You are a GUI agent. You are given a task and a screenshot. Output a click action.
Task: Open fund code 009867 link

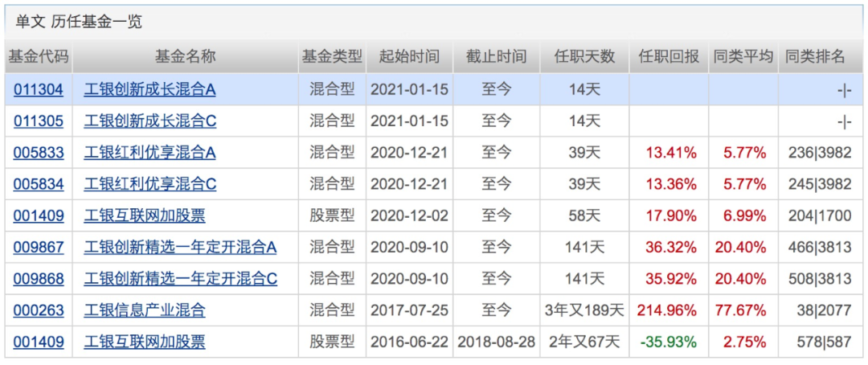coord(39,248)
